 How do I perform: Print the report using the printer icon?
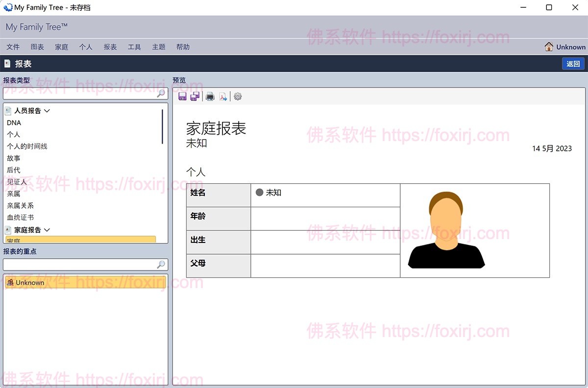pos(210,97)
